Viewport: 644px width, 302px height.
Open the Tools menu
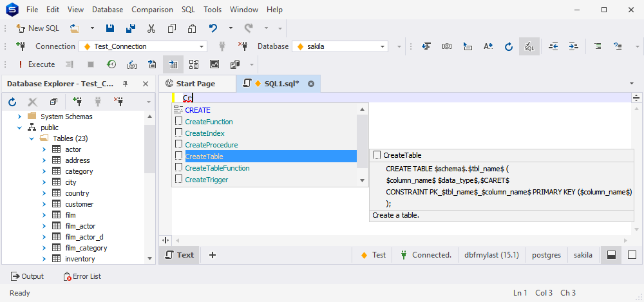pyautogui.click(x=213, y=10)
